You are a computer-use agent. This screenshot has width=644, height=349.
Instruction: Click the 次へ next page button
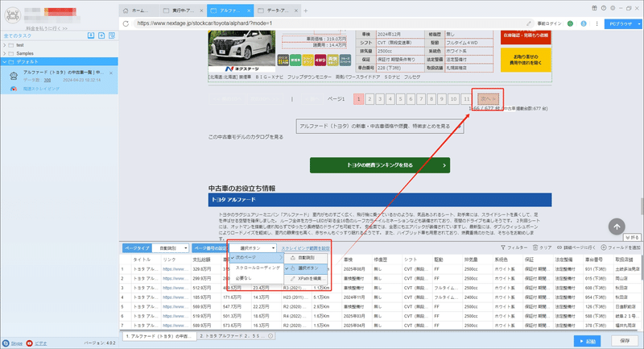(488, 99)
